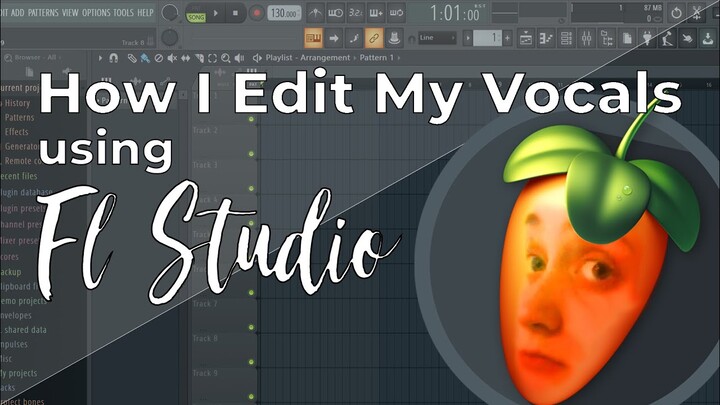The image size is (720, 405).
Task: Select the playlist Delete tool
Action: (x=158, y=58)
